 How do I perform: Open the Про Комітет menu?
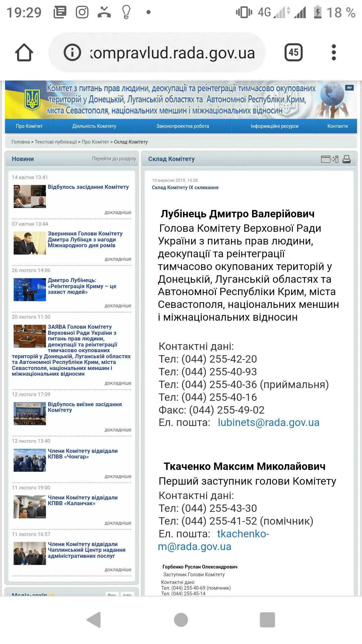tap(29, 126)
